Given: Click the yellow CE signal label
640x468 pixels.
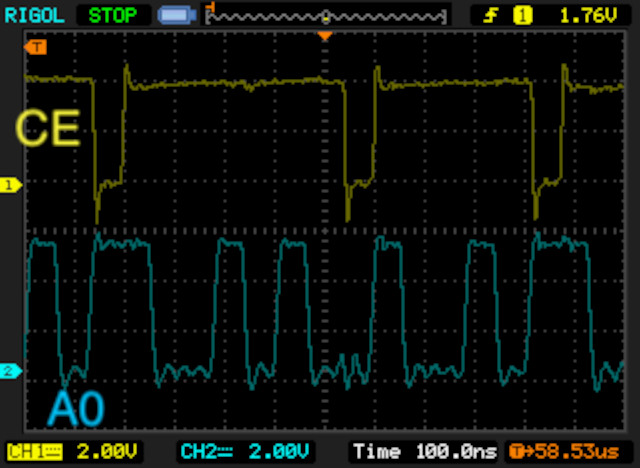Looking at the screenshot, I should pos(48,128).
